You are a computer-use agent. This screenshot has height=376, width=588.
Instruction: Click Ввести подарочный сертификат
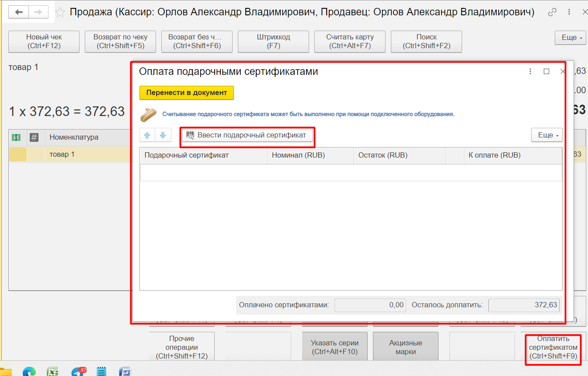click(247, 135)
